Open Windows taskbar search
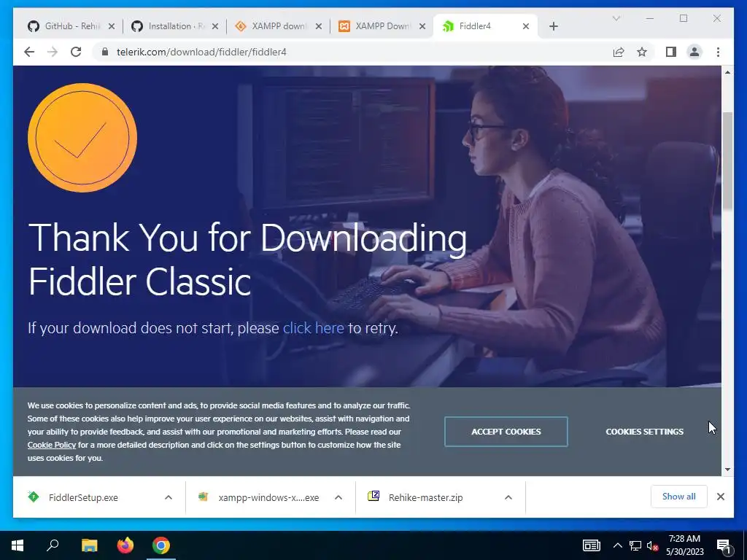Screen dimensions: 747x560 point(53,545)
